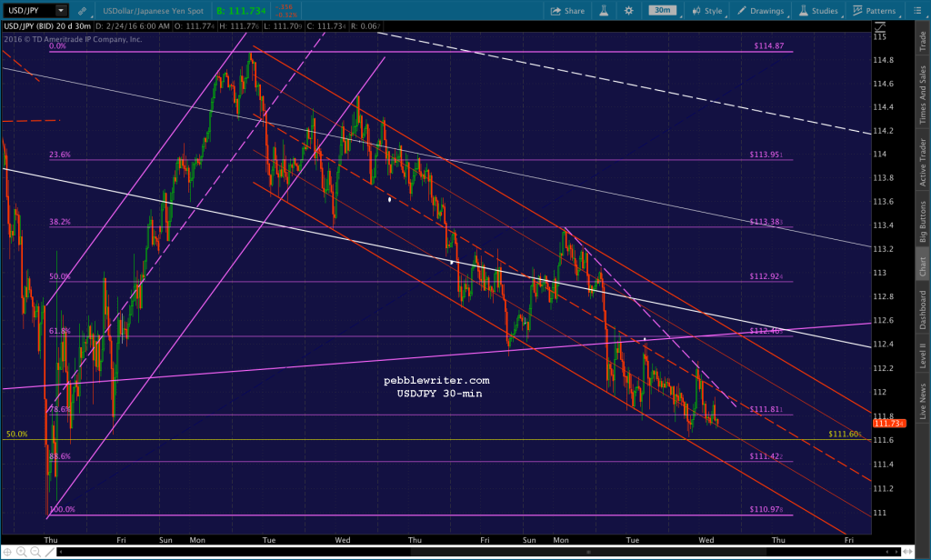Click the pencil icon beside Drawings
The image size is (931, 560).
pos(742,11)
